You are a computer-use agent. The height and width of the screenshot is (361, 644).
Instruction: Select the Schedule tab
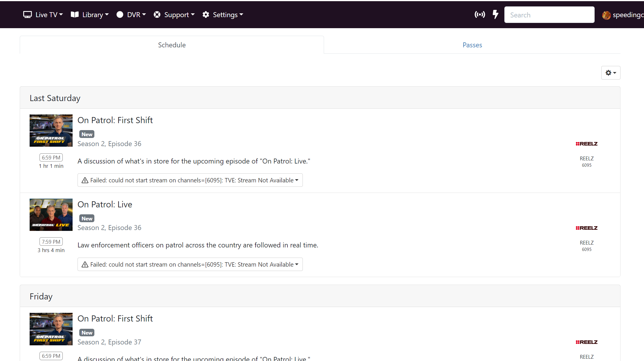click(172, 45)
